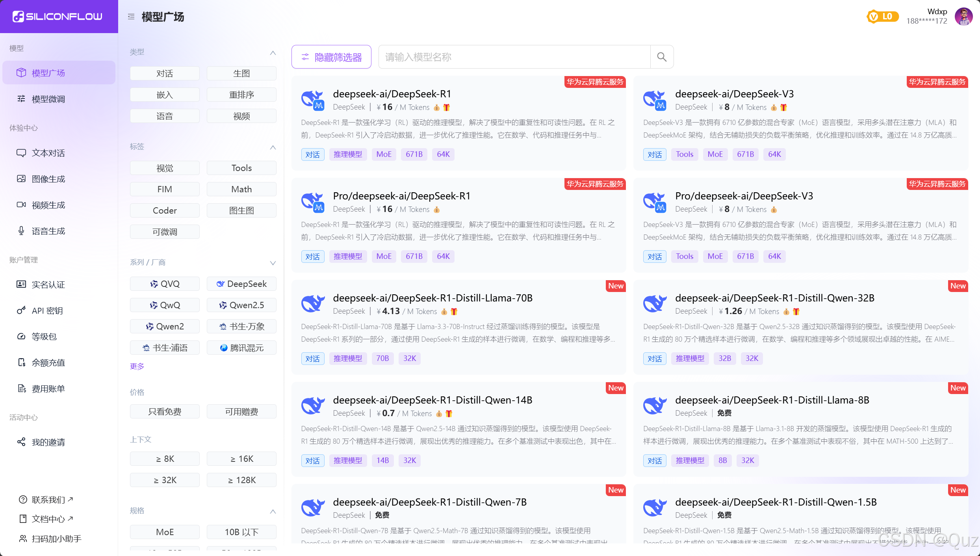Click the API 密钥 key icon
The image size is (980, 556).
[21, 310]
